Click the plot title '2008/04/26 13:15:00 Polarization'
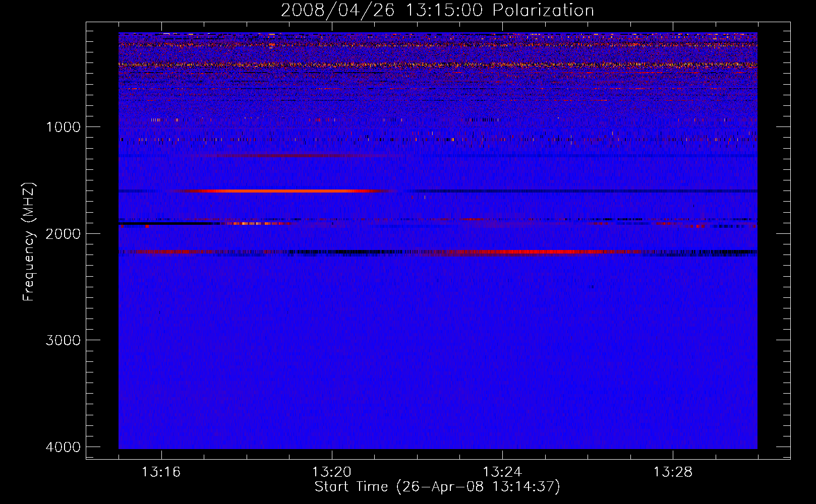 (437, 10)
